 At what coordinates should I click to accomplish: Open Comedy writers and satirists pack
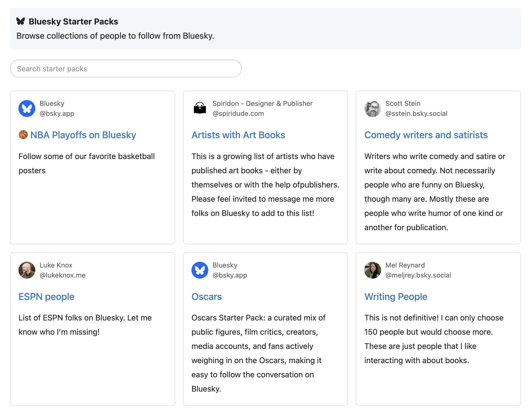pos(426,135)
